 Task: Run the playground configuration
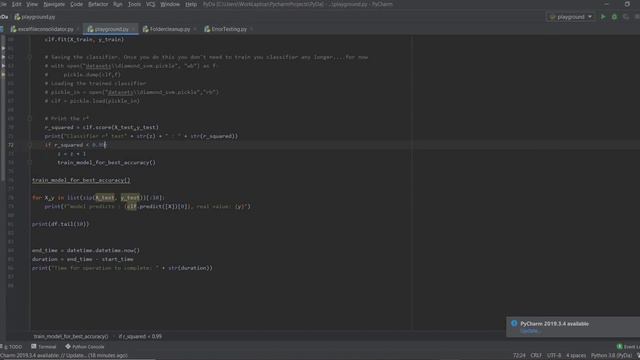click(603, 17)
